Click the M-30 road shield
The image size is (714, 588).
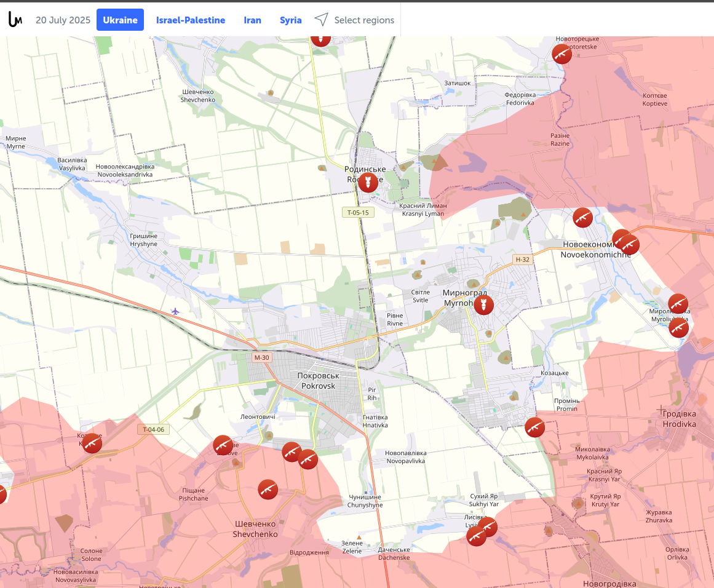point(262,357)
